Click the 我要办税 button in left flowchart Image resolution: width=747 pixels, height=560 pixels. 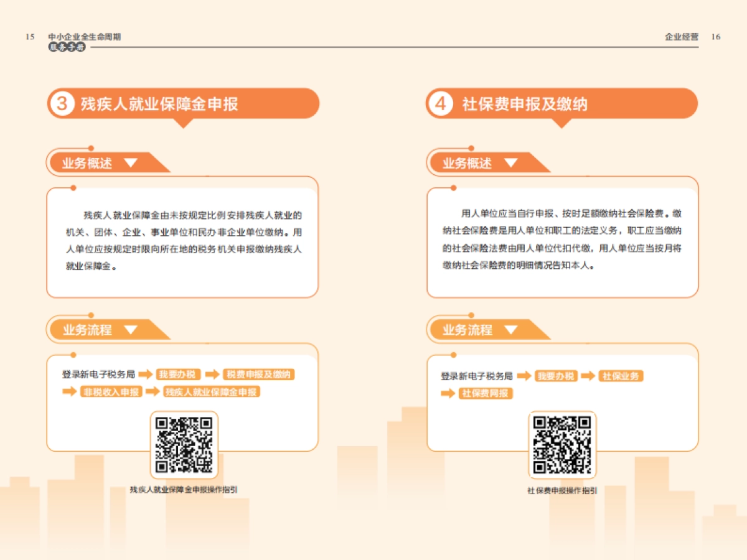(179, 375)
